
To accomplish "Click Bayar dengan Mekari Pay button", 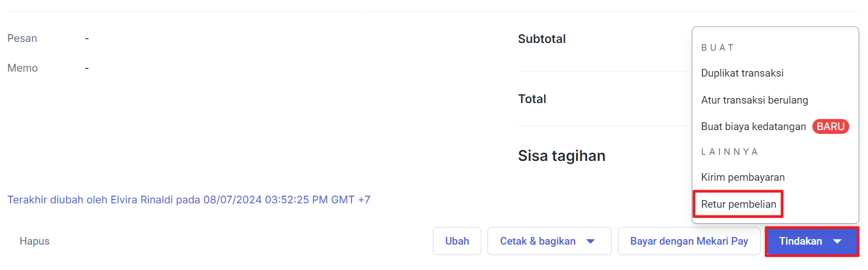I will point(688,241).
